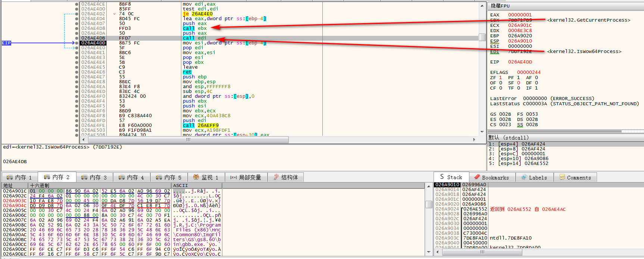Click the Labels tab tag icon
The height and width of the screenshot is (259, 644).
(524, 178)
